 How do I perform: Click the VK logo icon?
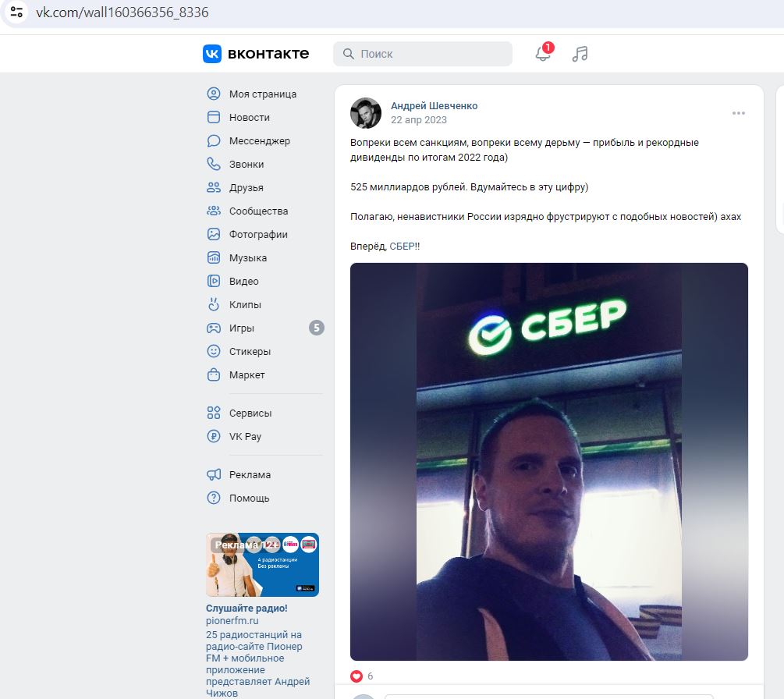point(212,54)
